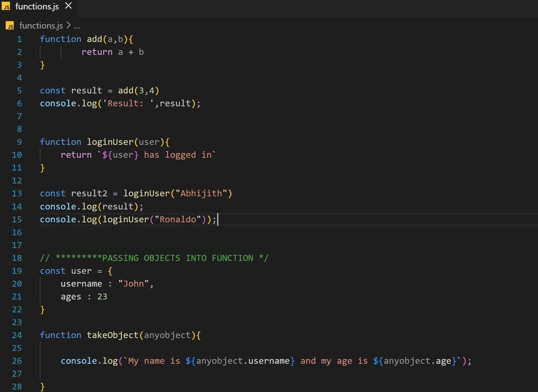Click line number 28 in gutter
Screen dimensions: 538x392
[17, 387]
